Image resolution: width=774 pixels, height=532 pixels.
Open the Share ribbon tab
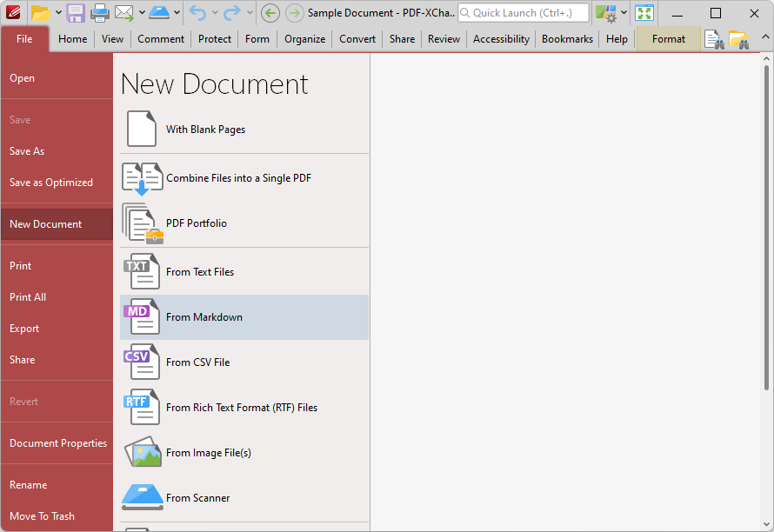[403, 39]
